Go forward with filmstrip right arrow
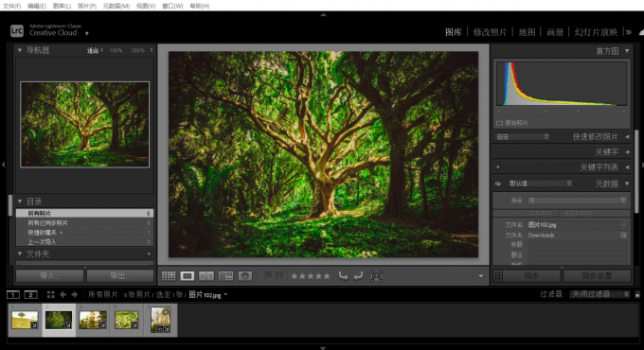This screenshot has height=350, width=644. coord(74,294)
